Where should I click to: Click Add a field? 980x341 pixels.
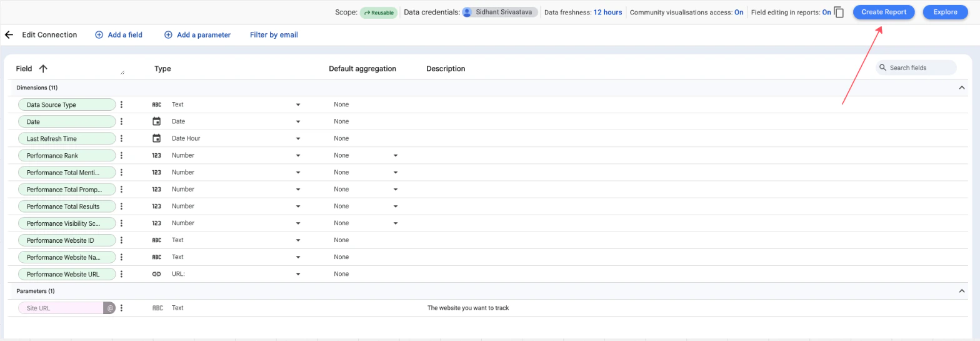click(x=119, y=35)
